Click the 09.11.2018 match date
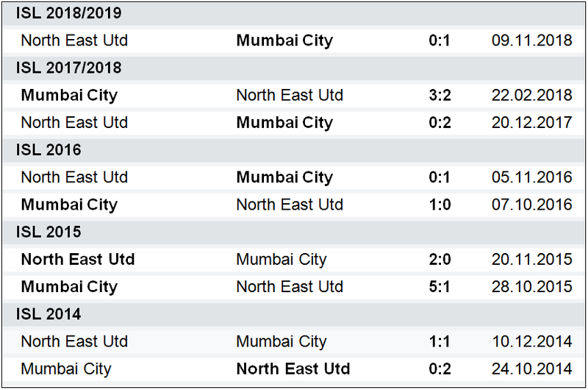 [531, 40]
